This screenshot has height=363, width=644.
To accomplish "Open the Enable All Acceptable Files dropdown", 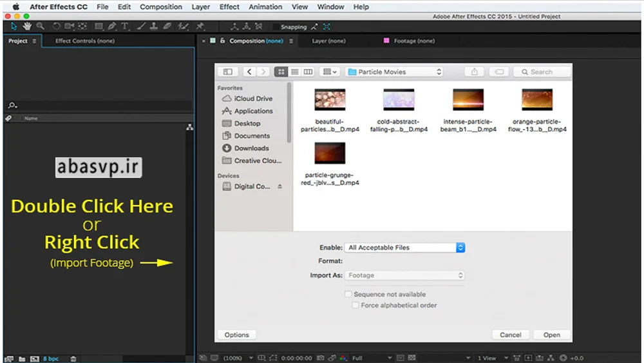I will pos(404,248).
